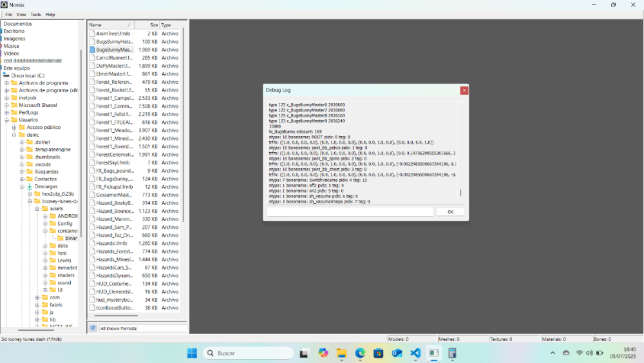Click the refresh icon beside All Known Formats
Viewport: 644px width, 363px height.
point(93,328)
